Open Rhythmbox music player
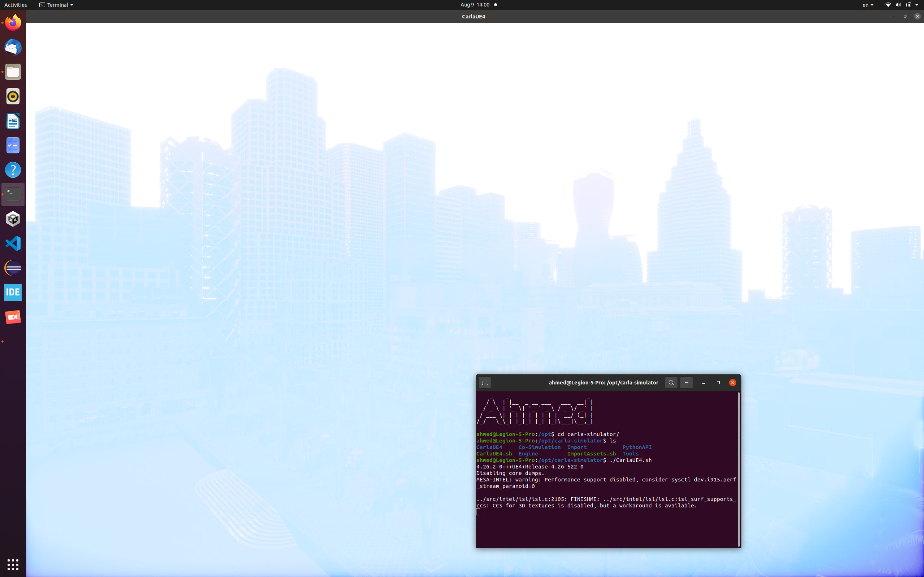Viewport: 924px width, 577px height. click(x=13, y=96)
